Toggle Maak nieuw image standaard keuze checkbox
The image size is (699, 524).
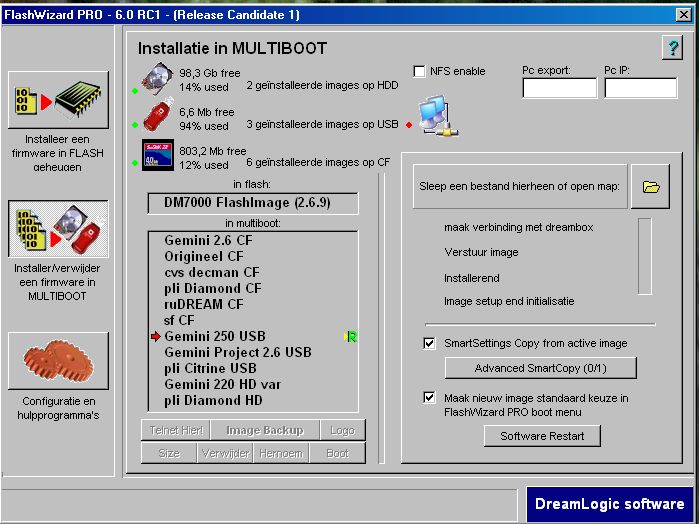[x=429, y=397]
